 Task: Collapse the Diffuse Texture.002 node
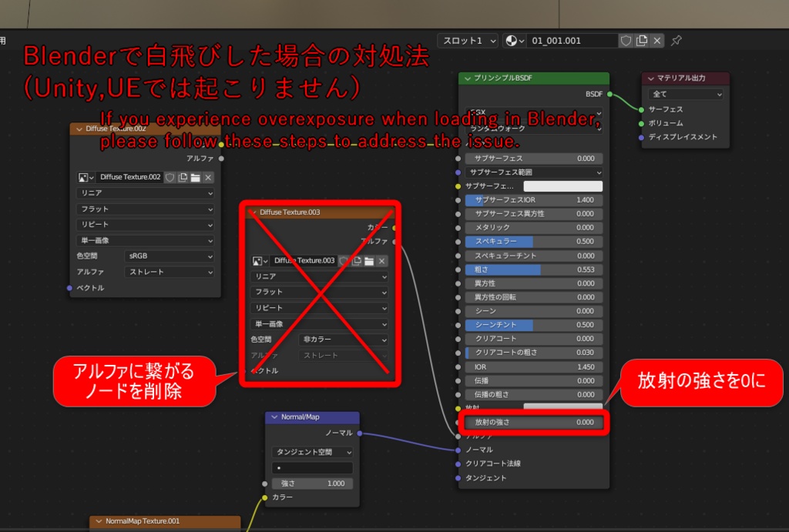click(79, 129)
